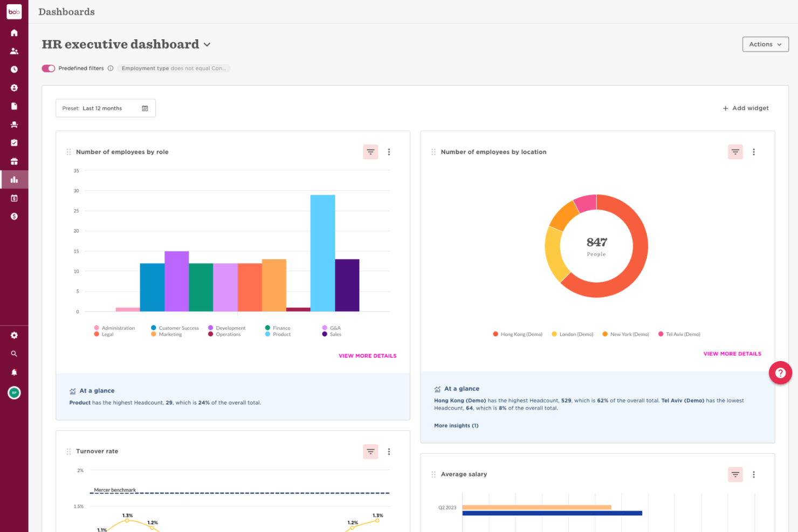Click the search magnifier sidebar icon
This screenshot has width=798, height=532.
tap(14, 354)
